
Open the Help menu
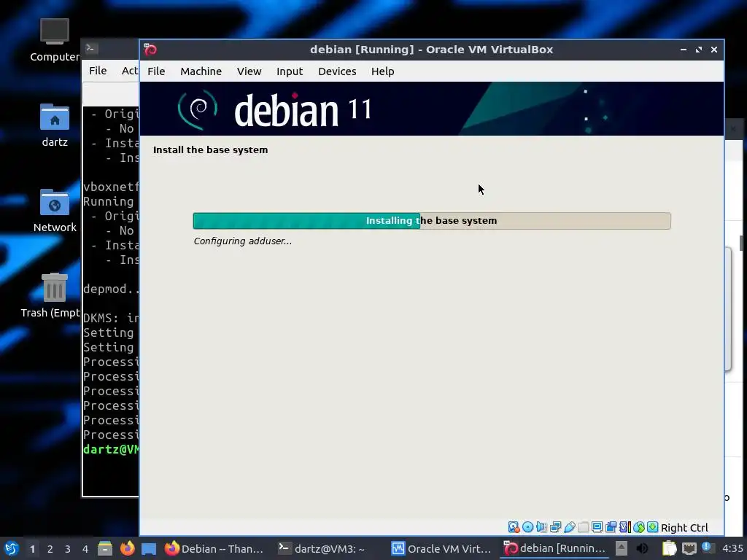tap(382, 71)
